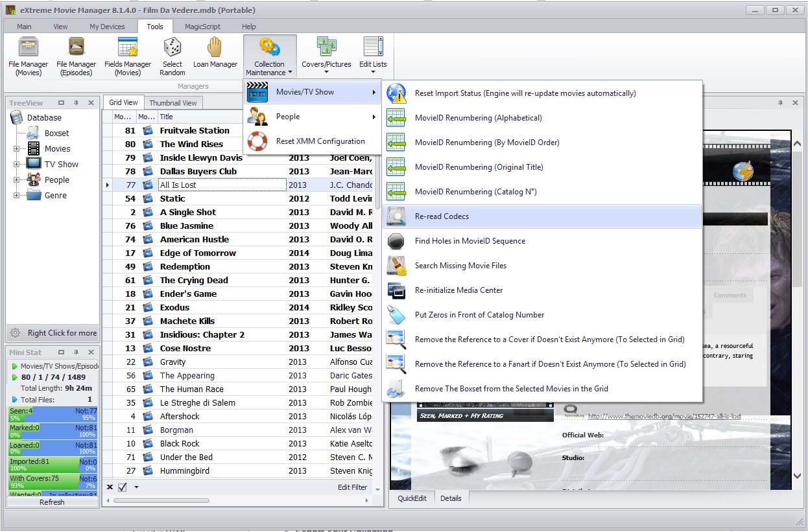Select the Gravity row in the grid
The height and width of the screenshot is (532, 808).
(172, 362)
